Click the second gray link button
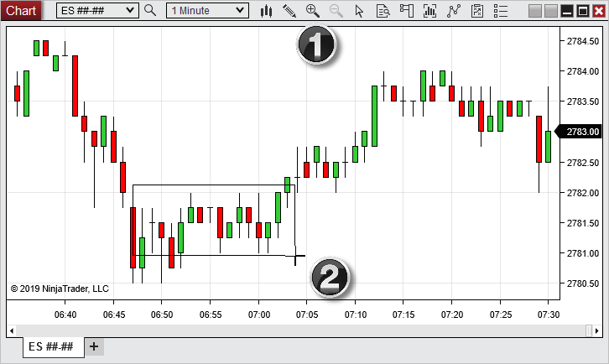 [x=551, y=11]
